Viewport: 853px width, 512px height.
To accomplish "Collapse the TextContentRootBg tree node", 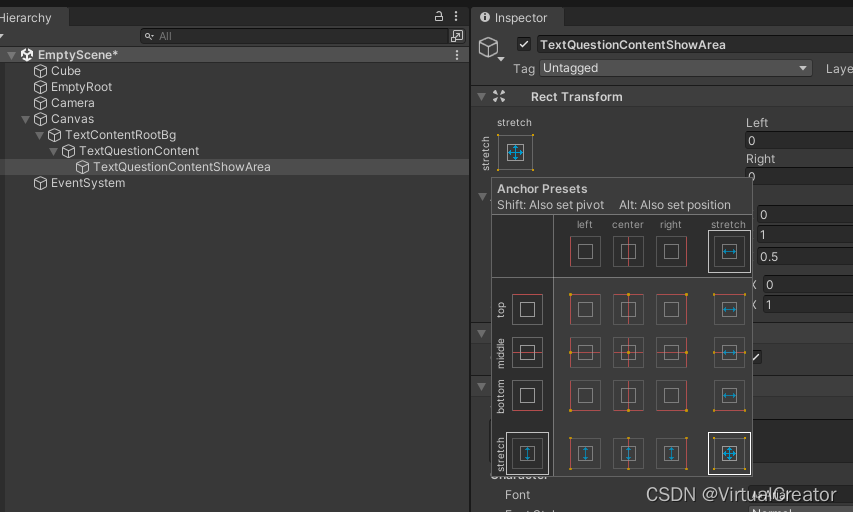I will pyautogui.click(x=41, y=135).
